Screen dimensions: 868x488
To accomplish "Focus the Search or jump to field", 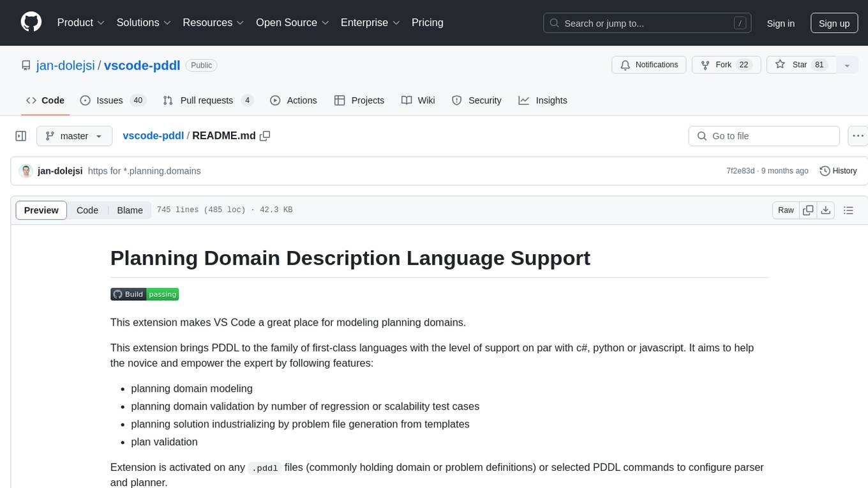I will pyautogui.click(x=647, y=23).
